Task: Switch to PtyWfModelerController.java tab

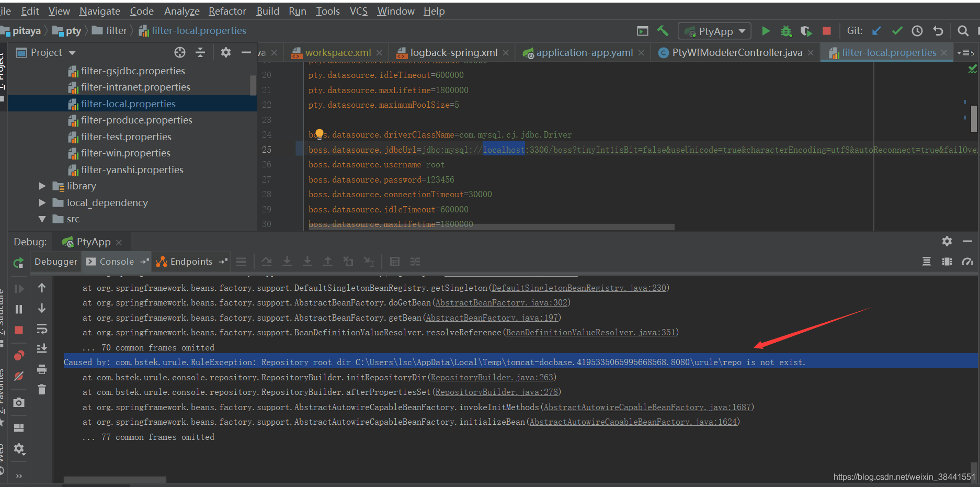Action: click(x=737, y=53)
